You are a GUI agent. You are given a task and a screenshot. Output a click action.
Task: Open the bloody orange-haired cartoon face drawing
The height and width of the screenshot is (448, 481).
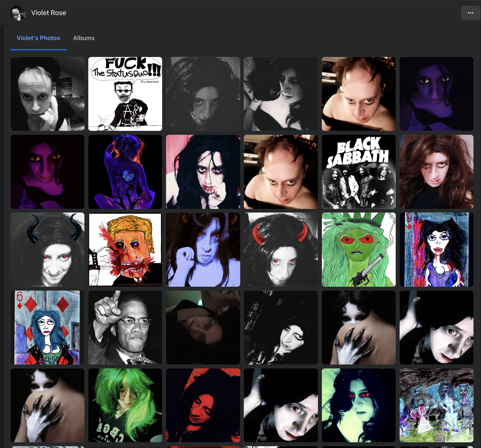click(x=125, y=250)
